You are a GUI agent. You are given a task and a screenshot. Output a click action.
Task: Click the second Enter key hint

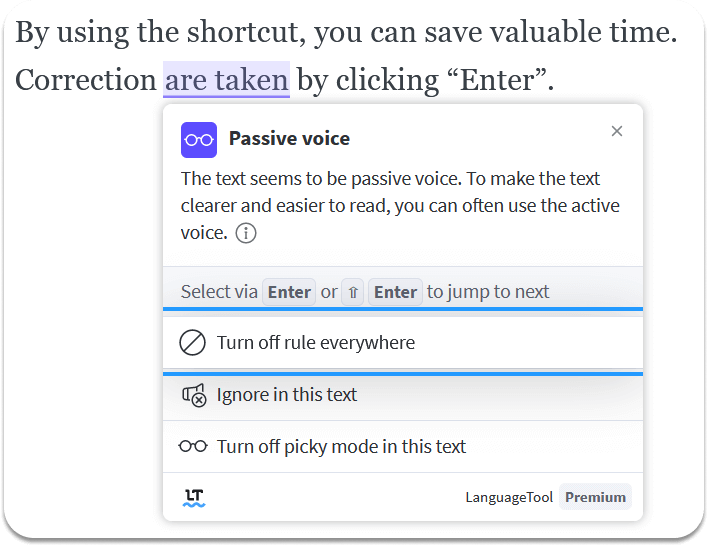395,292
